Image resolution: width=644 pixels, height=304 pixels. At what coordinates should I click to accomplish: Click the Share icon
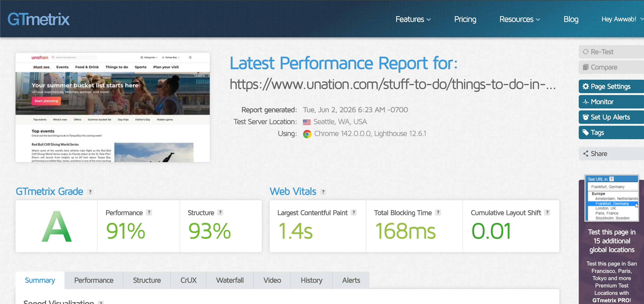586,154
